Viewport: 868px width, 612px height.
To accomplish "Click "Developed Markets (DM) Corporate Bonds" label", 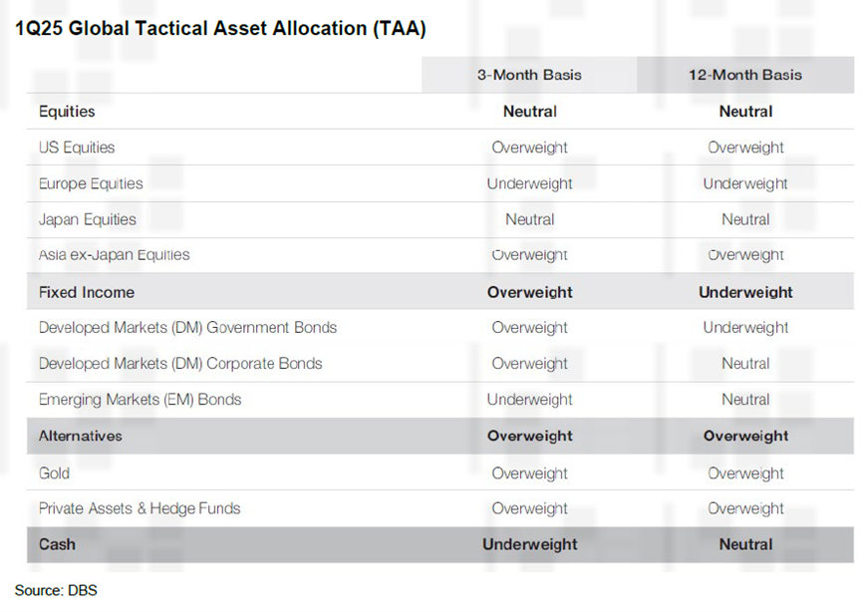I will 180,364.
